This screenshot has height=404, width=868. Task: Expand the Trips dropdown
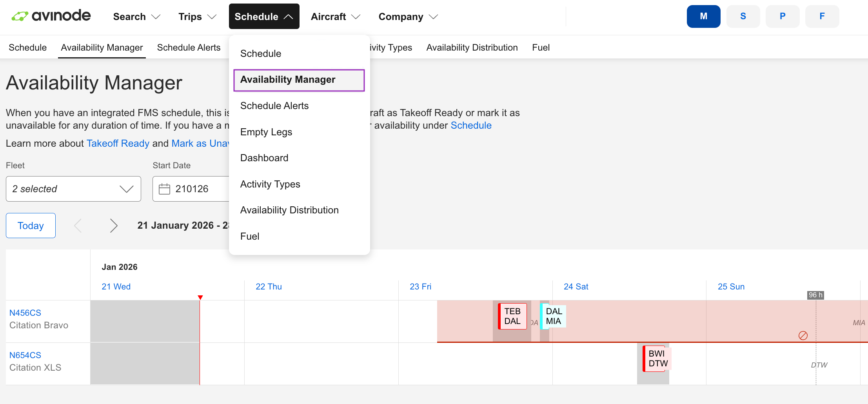[x=196, y=16]
